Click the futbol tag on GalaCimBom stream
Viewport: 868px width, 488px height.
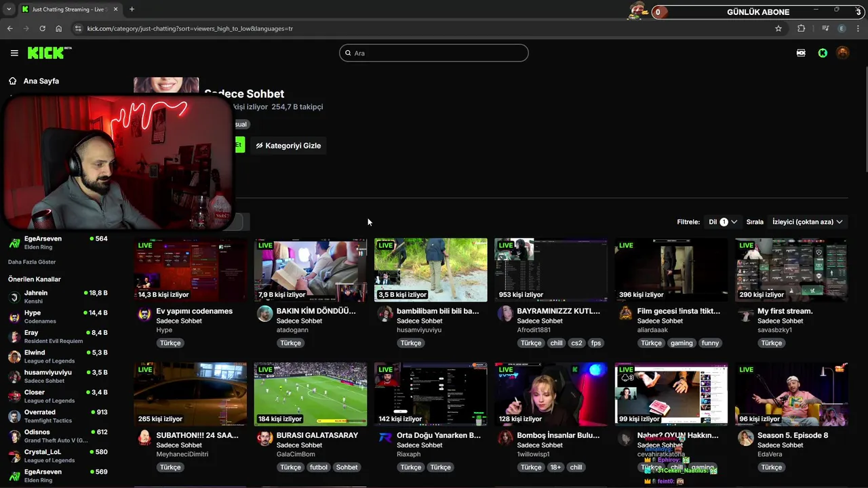click(318, 467)
